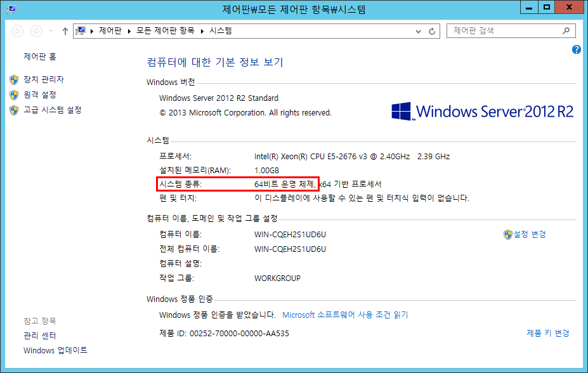Click the heading '컴퓨터에 대한 기본 정보 보기'
Viewport: 588px width, 373px height.
coord(215,62)
